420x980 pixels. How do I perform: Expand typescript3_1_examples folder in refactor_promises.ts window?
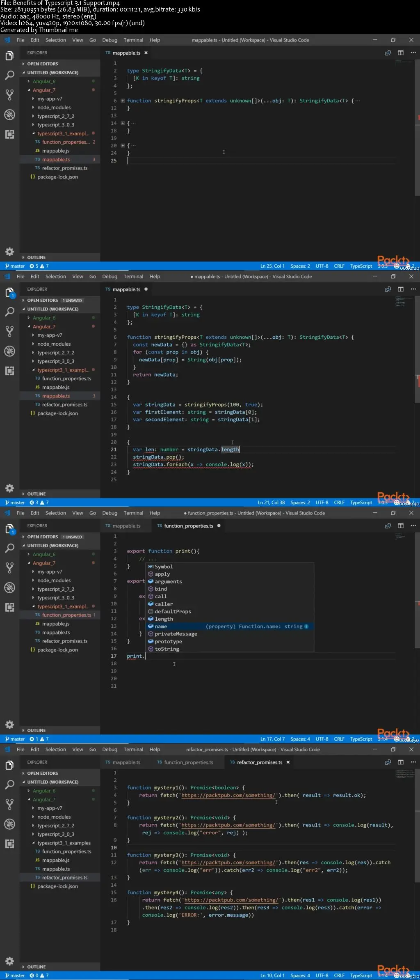pos(64,843)
